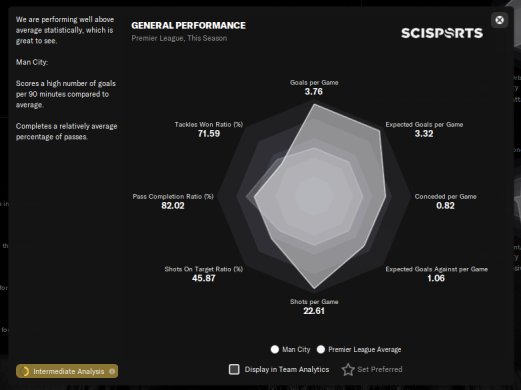The image size is (521, 390).
Task: Click Pass Completion Ratio value 82.02
Action: [173, 206]
